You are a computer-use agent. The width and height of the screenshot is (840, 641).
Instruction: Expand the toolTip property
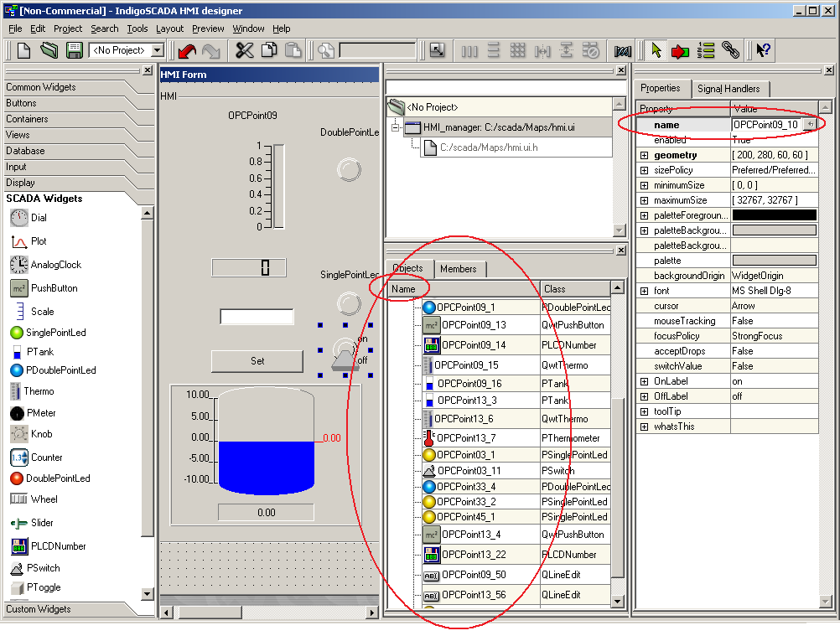click(644, 411)
